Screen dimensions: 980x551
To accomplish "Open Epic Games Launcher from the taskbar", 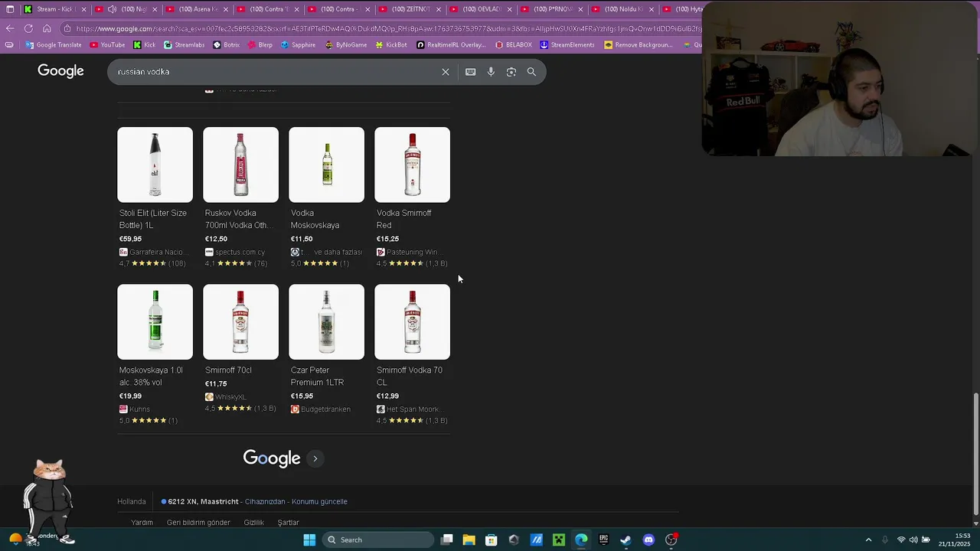I will coord(604,540).
